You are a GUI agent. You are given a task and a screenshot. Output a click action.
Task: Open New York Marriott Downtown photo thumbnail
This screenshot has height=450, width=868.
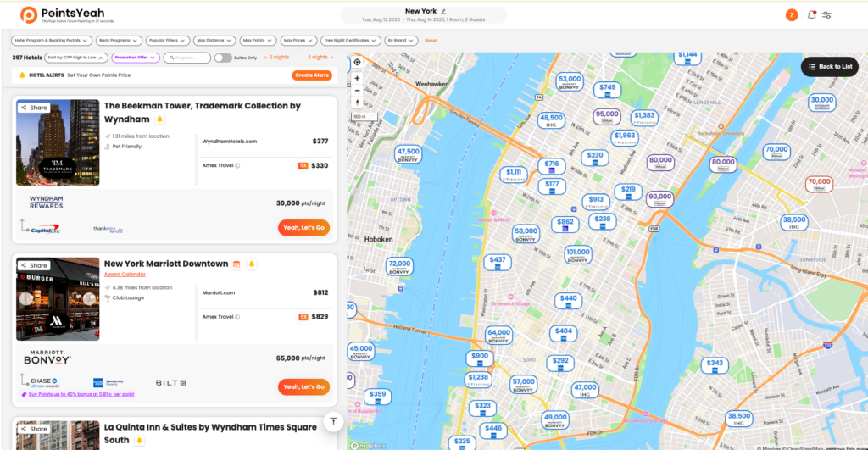[58, 299]
